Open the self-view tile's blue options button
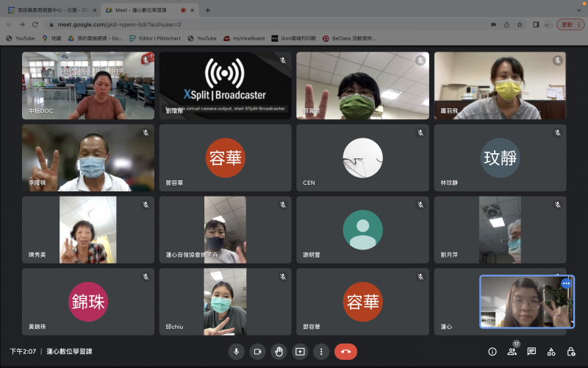This screenshot has width=588, height=368. pos(566,283)
